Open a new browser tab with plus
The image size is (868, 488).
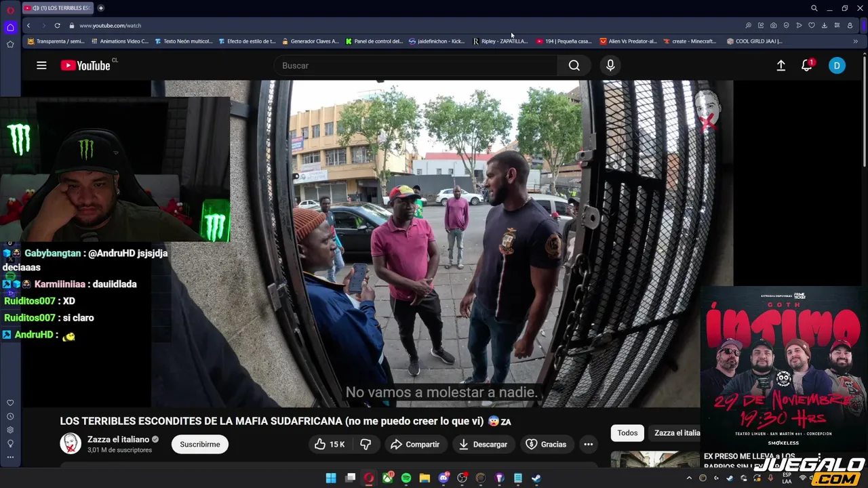(x=100, y=8)
